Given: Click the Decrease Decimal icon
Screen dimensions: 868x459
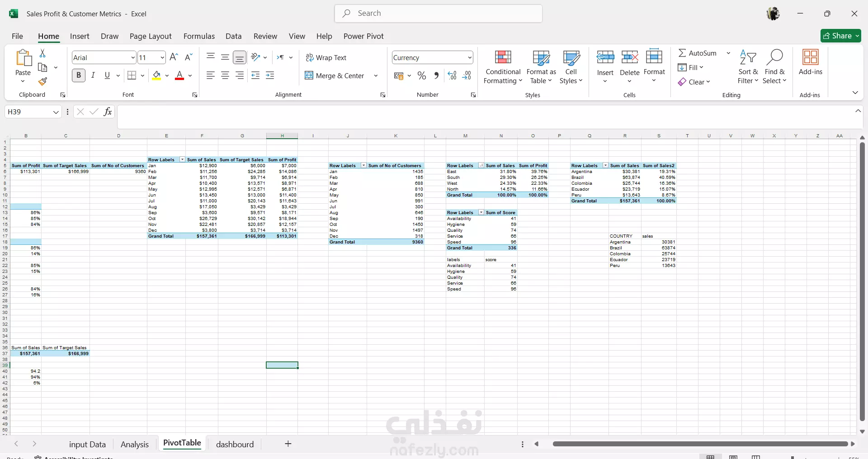Looking at the screenshot, I should 467,76.
